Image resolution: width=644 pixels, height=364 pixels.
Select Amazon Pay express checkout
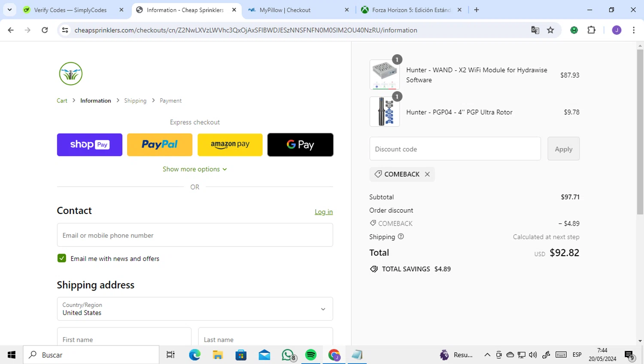(230, 144)
